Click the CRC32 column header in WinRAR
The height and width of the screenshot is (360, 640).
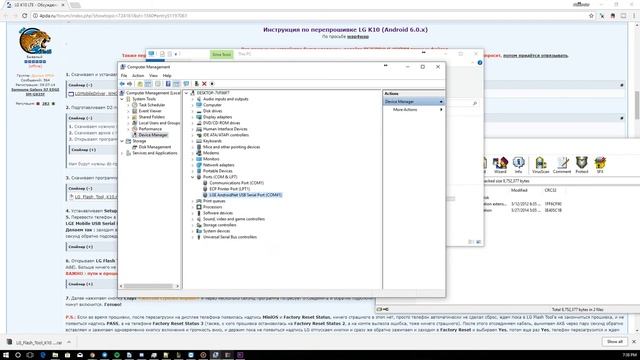(x=550, y=191)
